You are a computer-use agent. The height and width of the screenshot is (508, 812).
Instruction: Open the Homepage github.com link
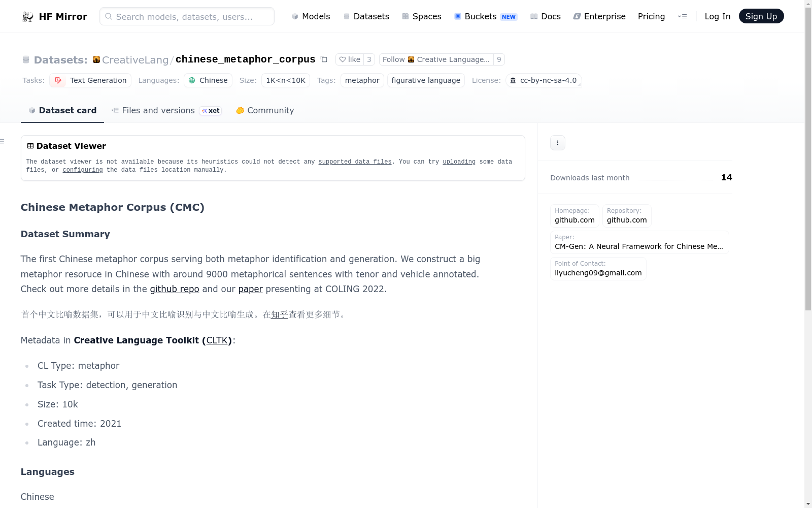pos(574,216)
